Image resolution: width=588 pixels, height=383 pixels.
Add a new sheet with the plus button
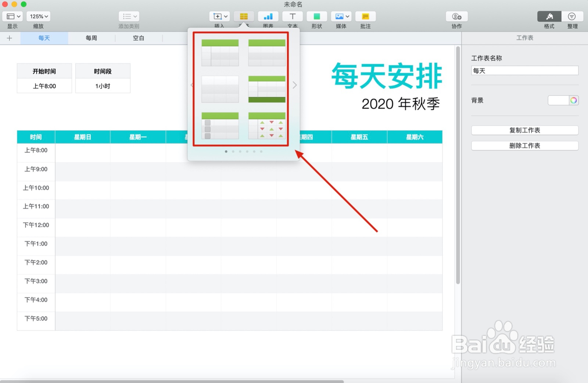coord(10,38)
